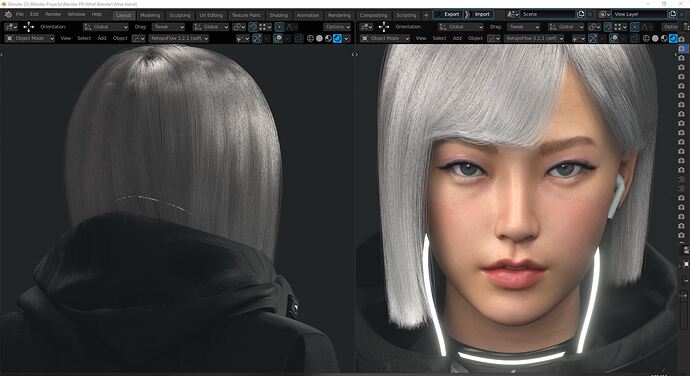The height and width of the screenshot is (376, 690).
Task: Toggle proportional editing in right viewport
Action: 635,27
